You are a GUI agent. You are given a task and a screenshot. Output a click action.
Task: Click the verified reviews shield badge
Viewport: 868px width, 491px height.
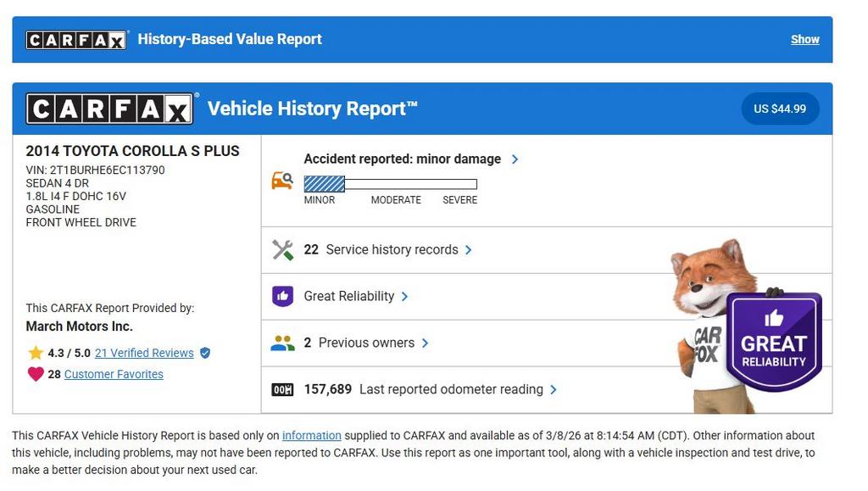204,353
